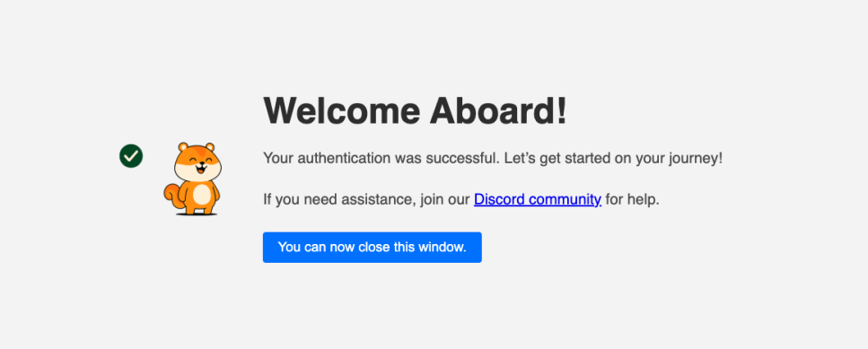This screenshot has height=349, width=868.
Task: Click the green success checkmark icon
Action: pyautogui.click(x=131, y=156)
